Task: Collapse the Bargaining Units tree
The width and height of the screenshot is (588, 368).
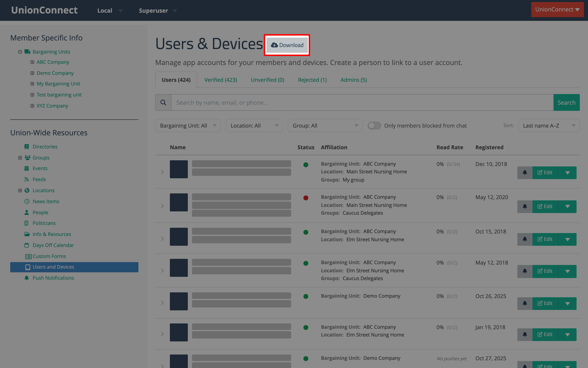Action: (x=20, y=52)
